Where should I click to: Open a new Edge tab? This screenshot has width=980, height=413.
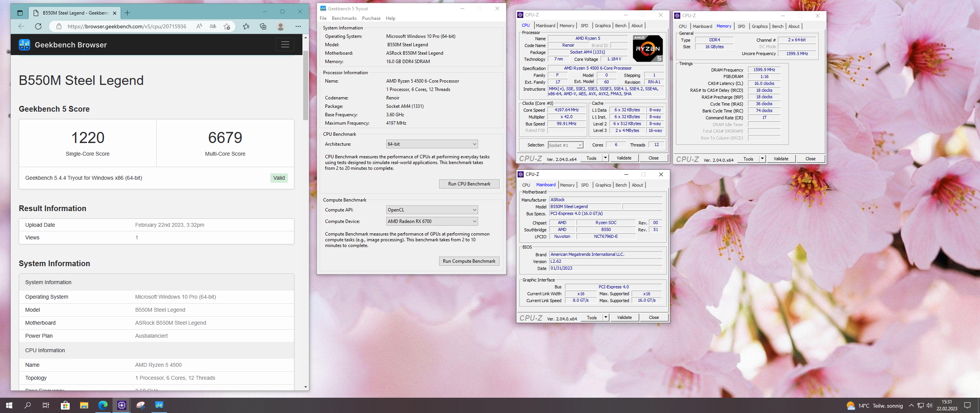[x=127, y=13]
